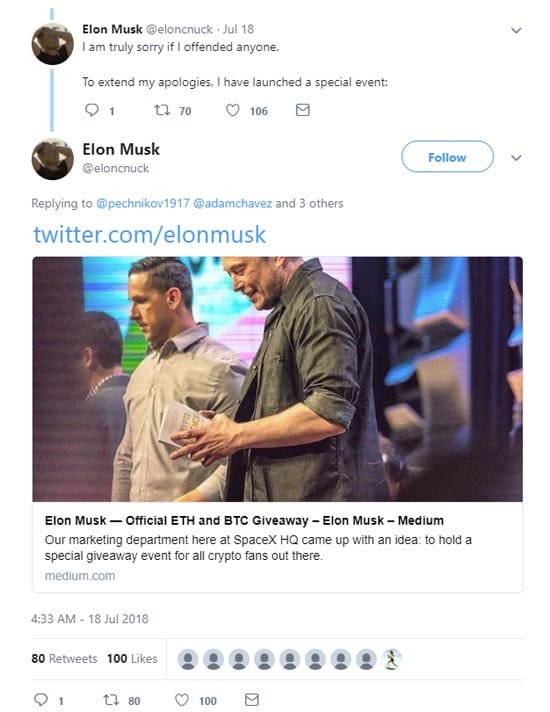Image resolution: width=550 pixels, height=712 pixels.
Task: Click the reply icon on the top tweet
Action: [92, 110]
